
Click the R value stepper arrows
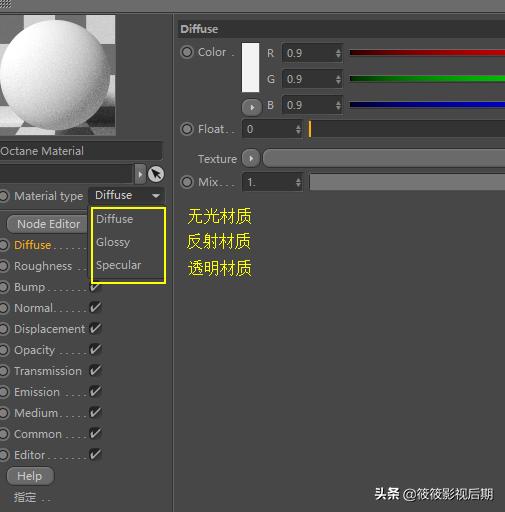pyautogui.click(x=338, y=53)
